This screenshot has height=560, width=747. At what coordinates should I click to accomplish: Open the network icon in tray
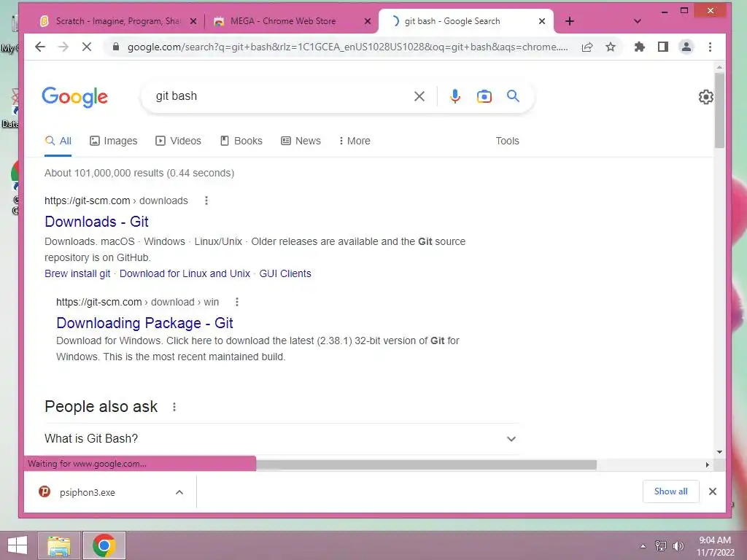click(x=661, y=545)
